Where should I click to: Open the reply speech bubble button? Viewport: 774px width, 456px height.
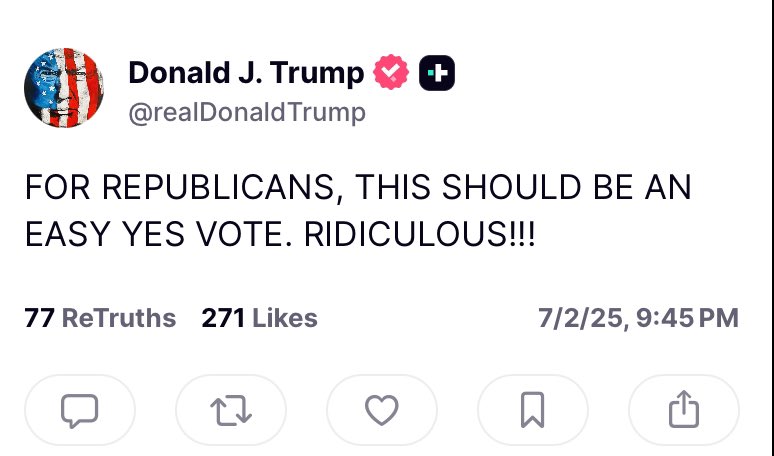[79, 410]
